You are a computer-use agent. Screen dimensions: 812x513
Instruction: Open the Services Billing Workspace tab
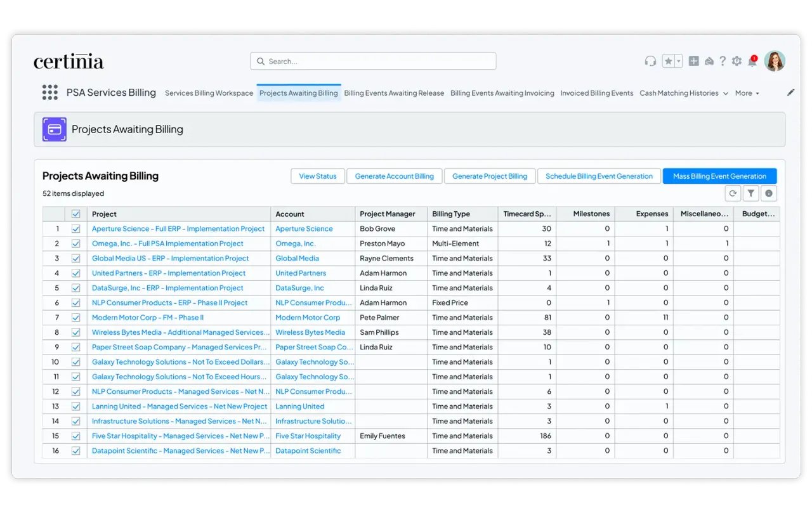tap(209, 93)
